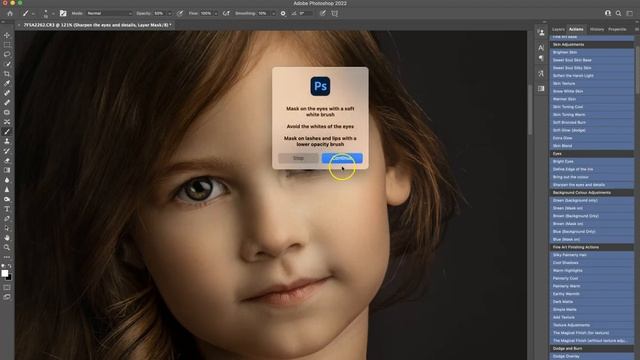Select the Clone Stamp tool
Viewport: 640px width, 360px height.
(7, 141)
